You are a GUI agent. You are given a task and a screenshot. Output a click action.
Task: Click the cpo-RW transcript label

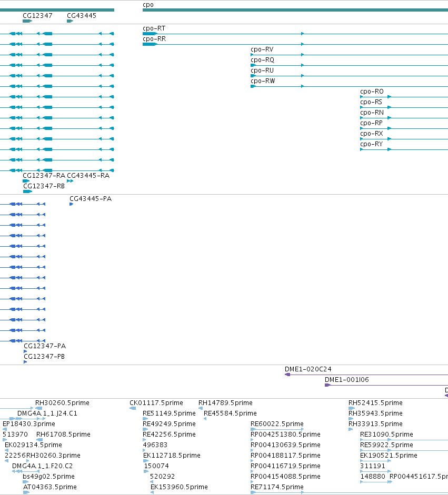tap(263, 81)
